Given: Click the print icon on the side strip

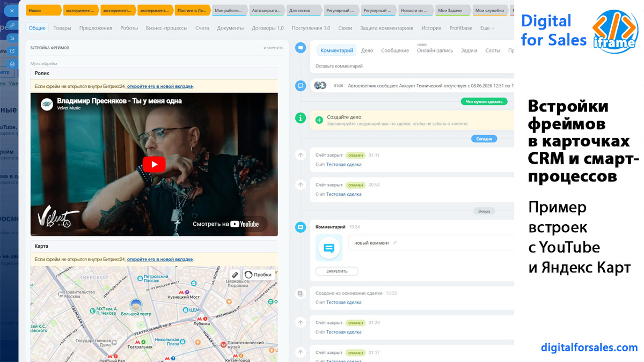Looking at the screenshot, I should tap(12, 64).
